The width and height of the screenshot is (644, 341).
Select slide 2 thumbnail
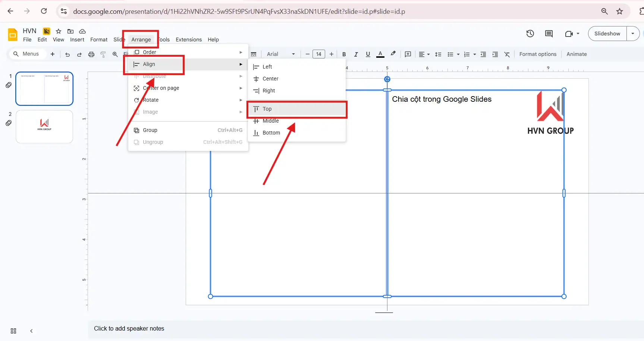coord(44,127)
